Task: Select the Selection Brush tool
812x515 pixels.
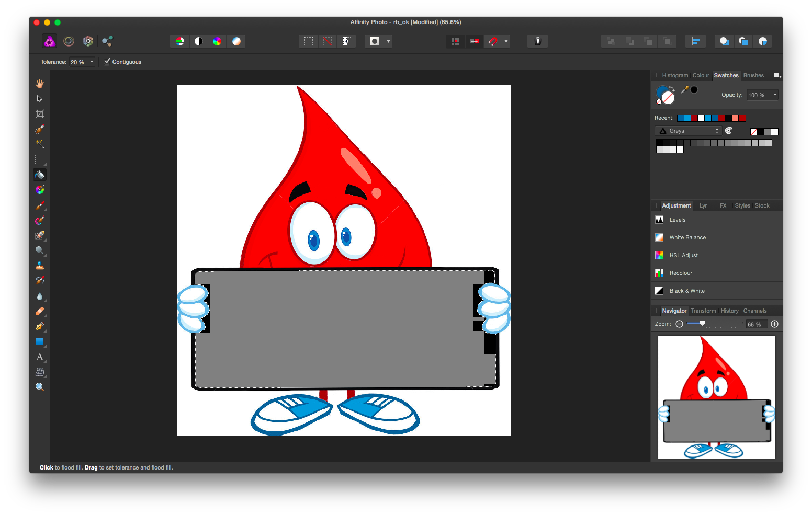Action: tap(40, 129)
